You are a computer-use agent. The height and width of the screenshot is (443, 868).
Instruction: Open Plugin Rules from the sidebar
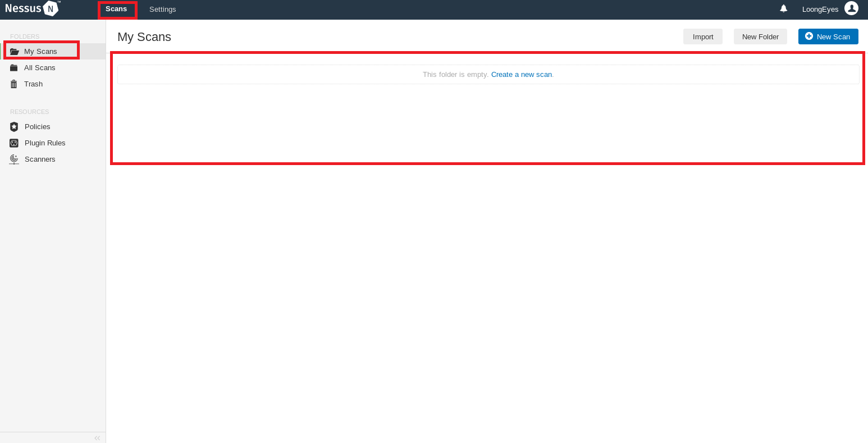coord(45,143)
